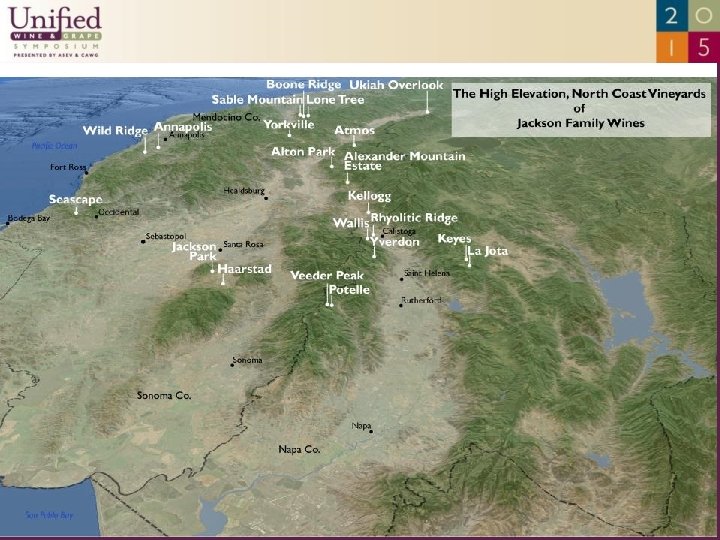The height and width of the screenshot is (540, 720).
Task: Click the Jackson Park vineyard label
Action: point(194,251)
